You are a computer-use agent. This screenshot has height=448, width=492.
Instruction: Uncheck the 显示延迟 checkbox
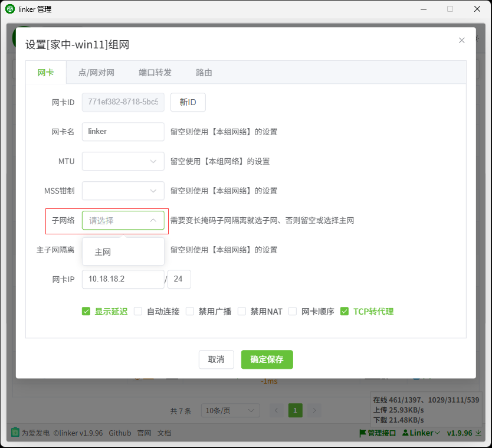pos(86,312)
